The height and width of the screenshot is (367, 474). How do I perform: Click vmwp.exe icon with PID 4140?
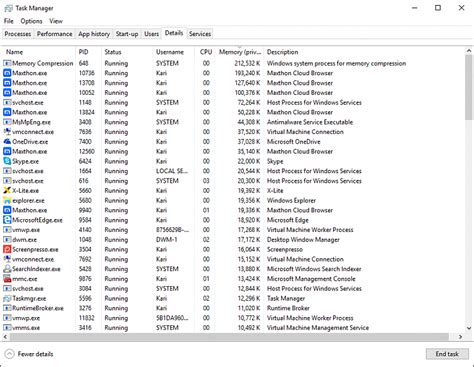pos(7,230)
